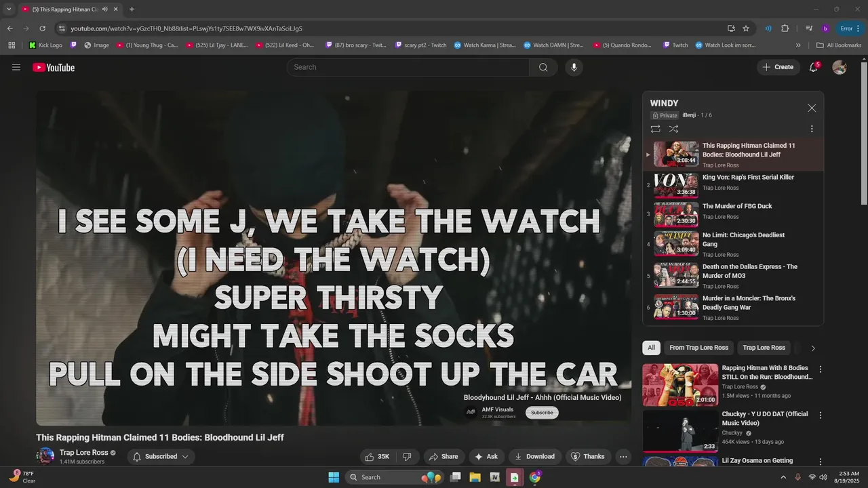Click the search magnifier button
868x488 pixels.
[543, 67]
